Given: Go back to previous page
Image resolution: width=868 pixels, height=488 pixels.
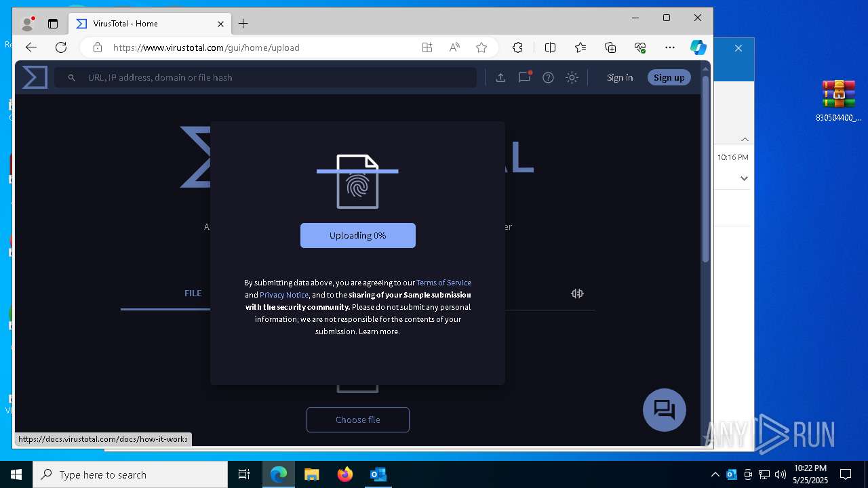Looking at the screenshot, I should [x=31, y=47].
